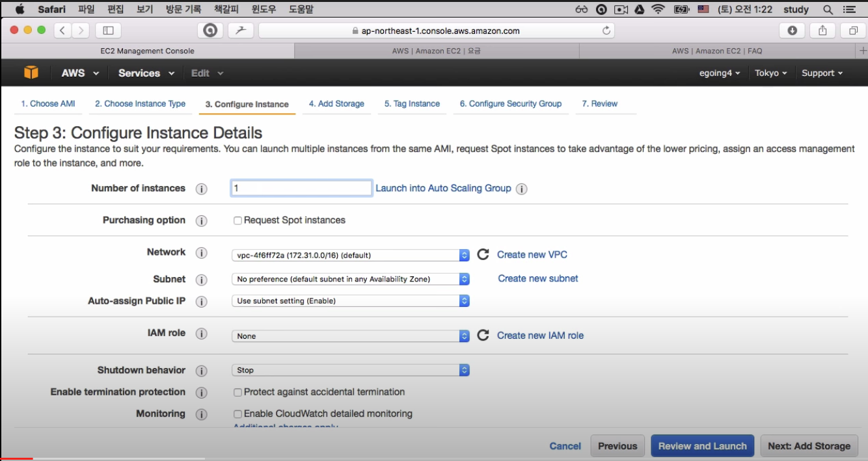Reload page using address bar reload icon
The height and width of the screenshot is (461, 868).
click(x=606, y=31)
